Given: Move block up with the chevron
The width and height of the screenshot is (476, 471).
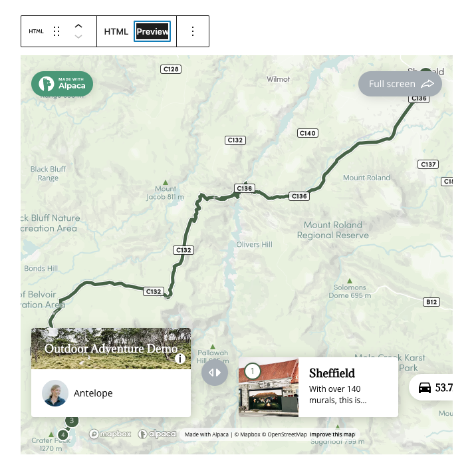Looking at the screenshot, I should pos(78,26).
